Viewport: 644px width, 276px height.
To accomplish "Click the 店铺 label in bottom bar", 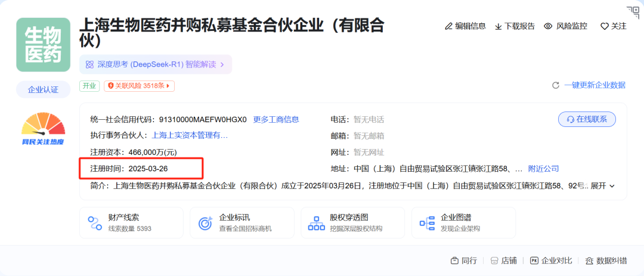I will [x=509, y=261].
